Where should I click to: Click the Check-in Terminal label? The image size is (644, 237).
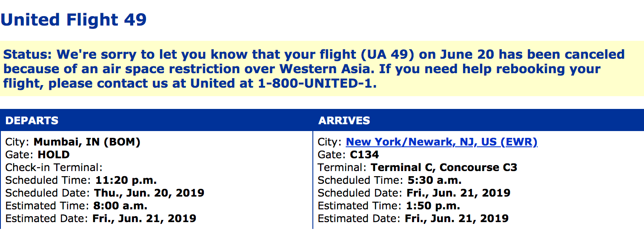(x=54, y=168)
